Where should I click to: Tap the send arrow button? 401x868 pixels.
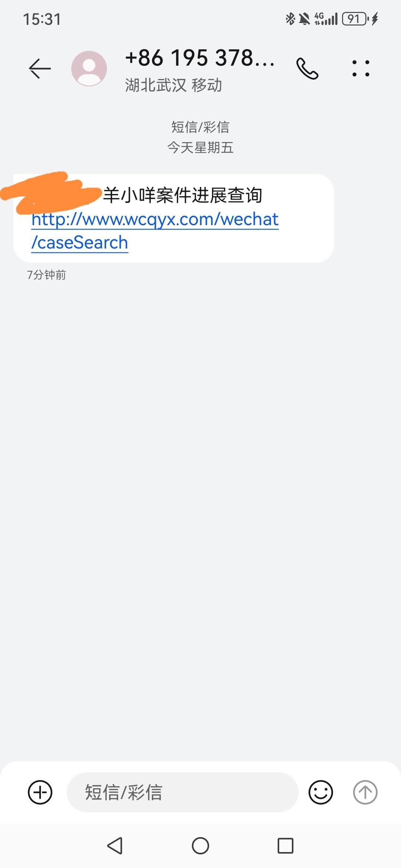pos(365,792)
